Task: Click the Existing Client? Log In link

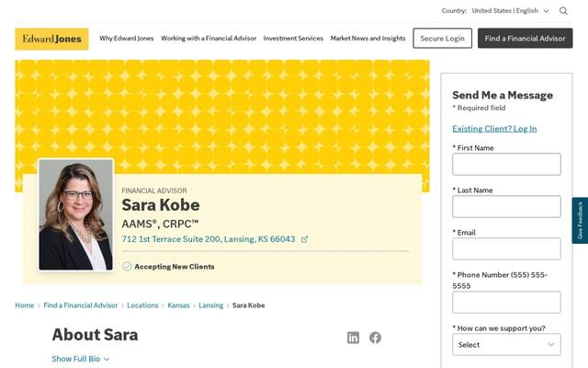Action: (x=494, y=129)
